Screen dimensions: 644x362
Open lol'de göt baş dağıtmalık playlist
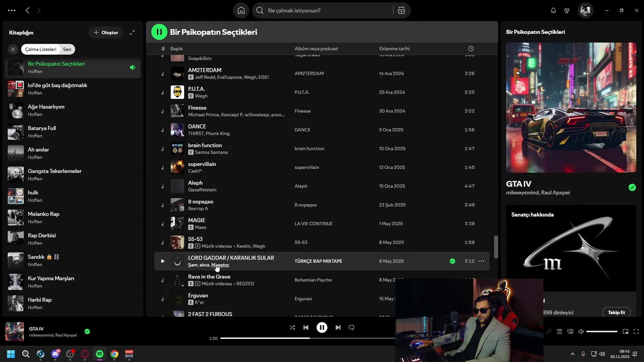73,89
